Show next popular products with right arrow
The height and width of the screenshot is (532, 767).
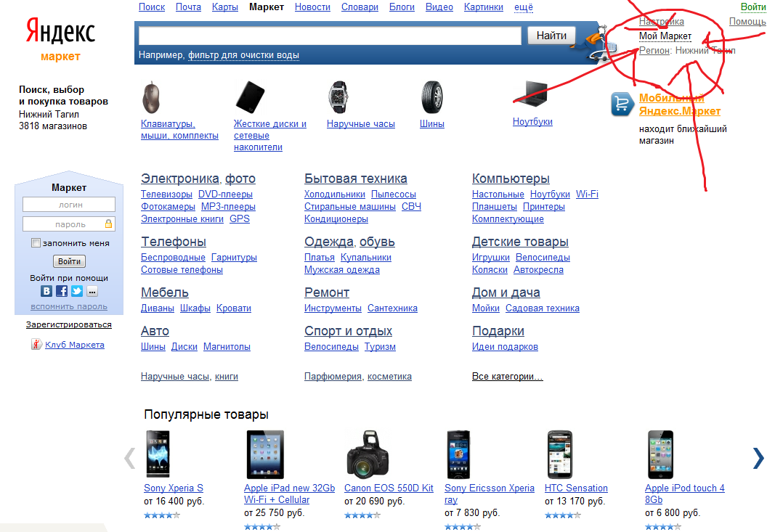(758, 458)
